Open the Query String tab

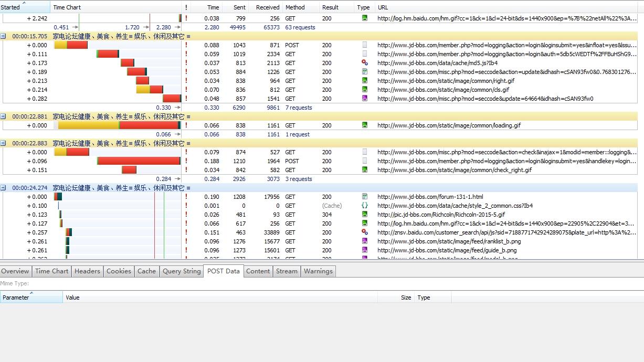pos(182,271)
